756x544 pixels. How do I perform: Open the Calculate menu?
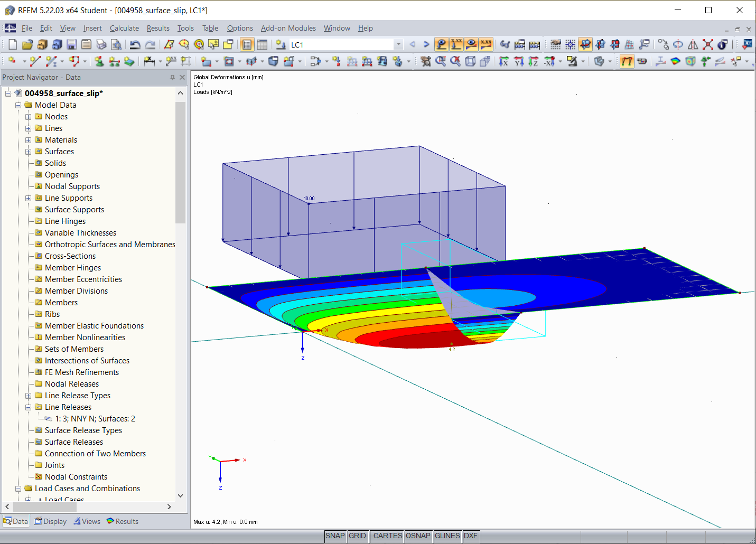[124, 28]
